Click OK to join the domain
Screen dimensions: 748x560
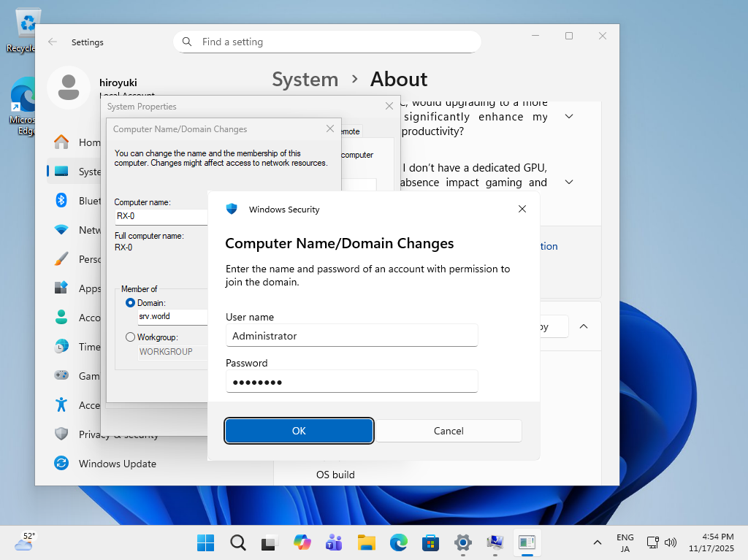299,431
